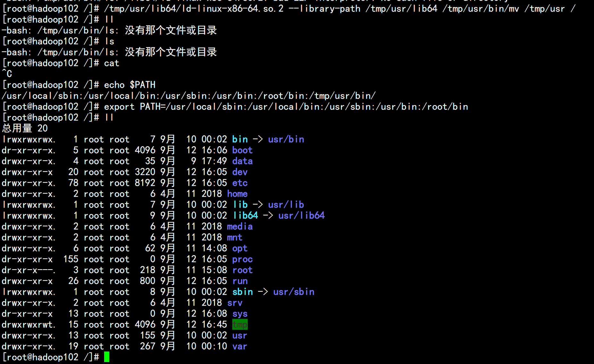The width and height of the screenshot is (594, 364).
Task: Click permissions 'dr-xr-x---.' of root row
Action: pyautogui.click(x=29, y=270)
